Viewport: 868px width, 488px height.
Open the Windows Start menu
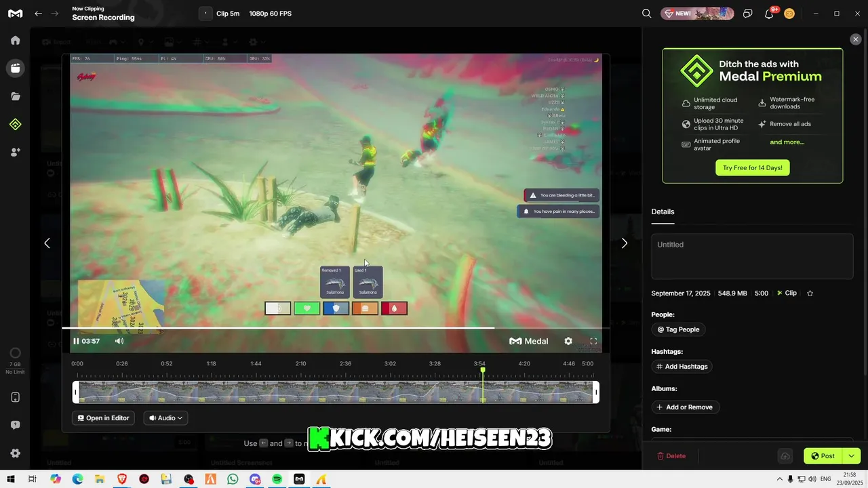coord(10,479)
